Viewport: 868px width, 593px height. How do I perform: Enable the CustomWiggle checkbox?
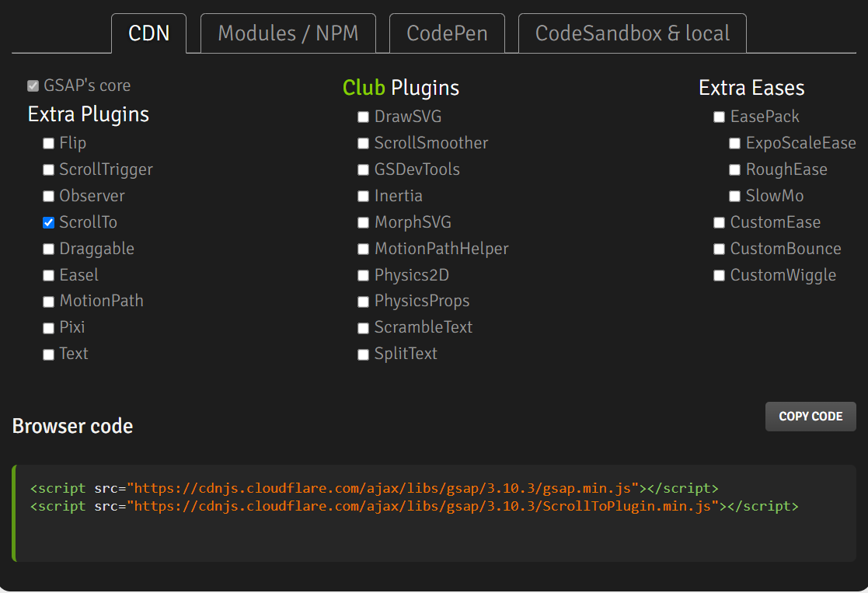click(x=719, y=275)
